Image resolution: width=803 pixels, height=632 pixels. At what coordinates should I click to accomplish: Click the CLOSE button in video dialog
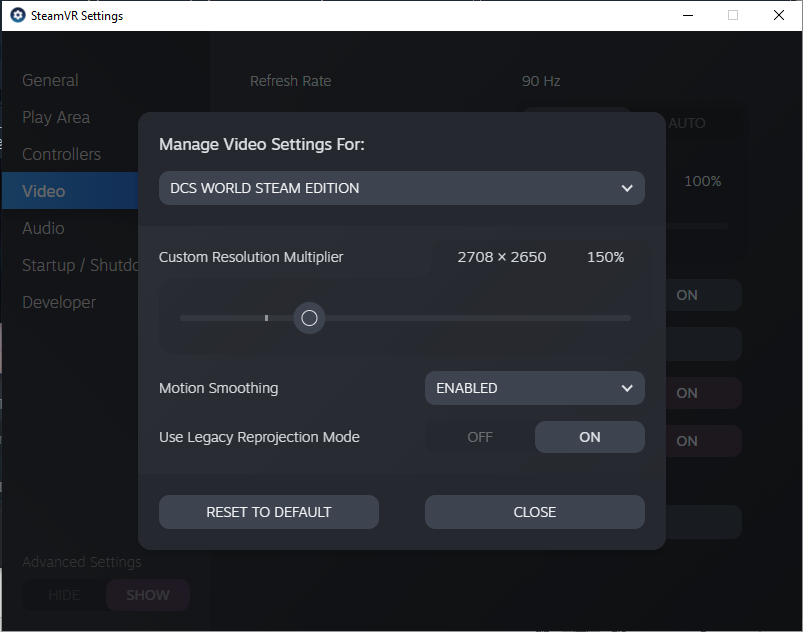pyautogui.click(x=535, y=512)
